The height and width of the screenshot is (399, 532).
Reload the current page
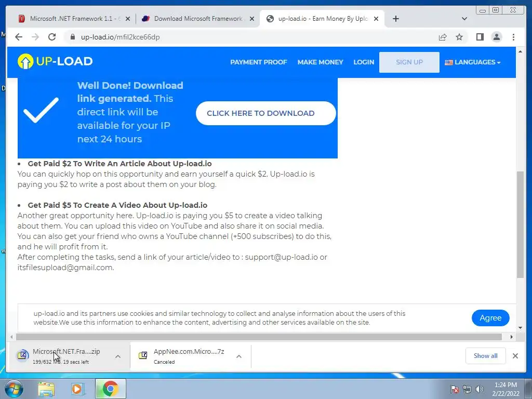(x=52, y=37)
